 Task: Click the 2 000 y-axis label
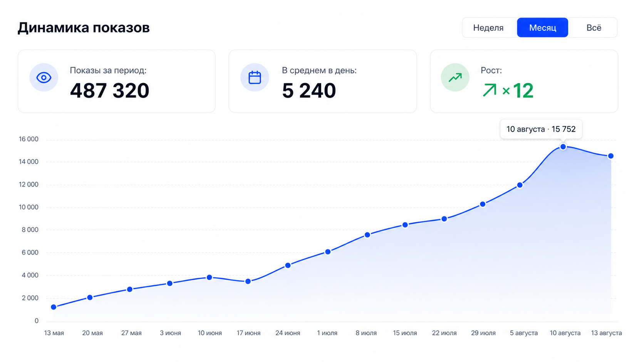tap(30, 298)
